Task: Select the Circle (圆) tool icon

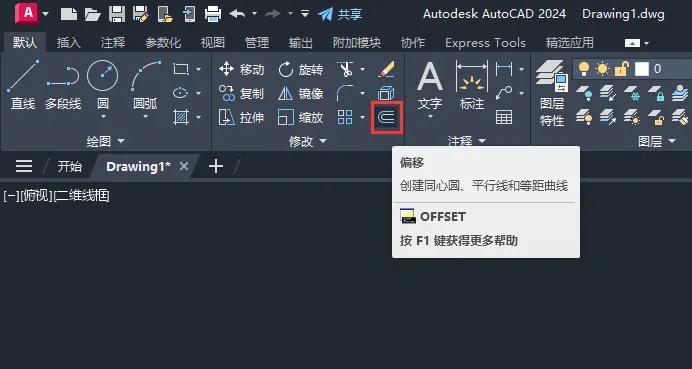Action: coord(102,76)
